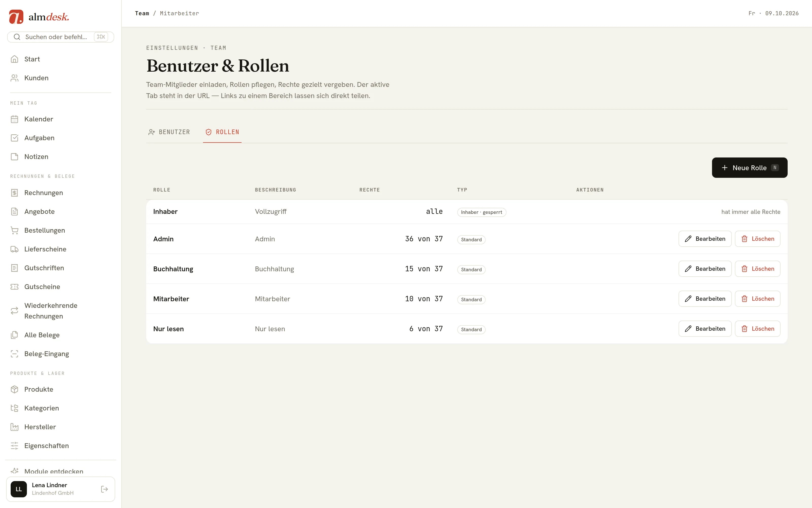Open Eigenschaften sliders icon
This screenshot has height=508, width=812.
(14, 446)
